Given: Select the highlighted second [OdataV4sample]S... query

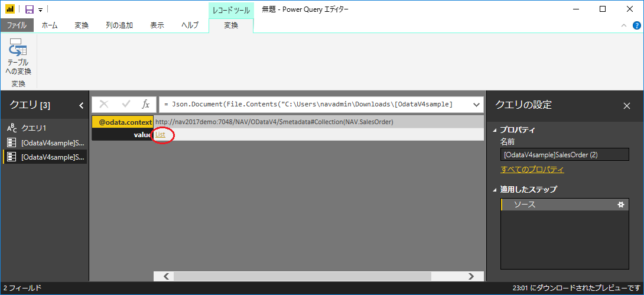Looking at the screenshot, I should [x=45, y=157].
